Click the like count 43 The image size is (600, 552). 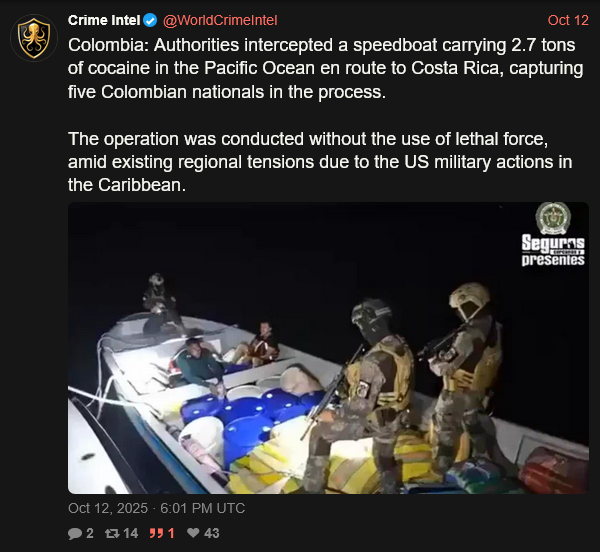pyautogui.click(x=212, y=533)
